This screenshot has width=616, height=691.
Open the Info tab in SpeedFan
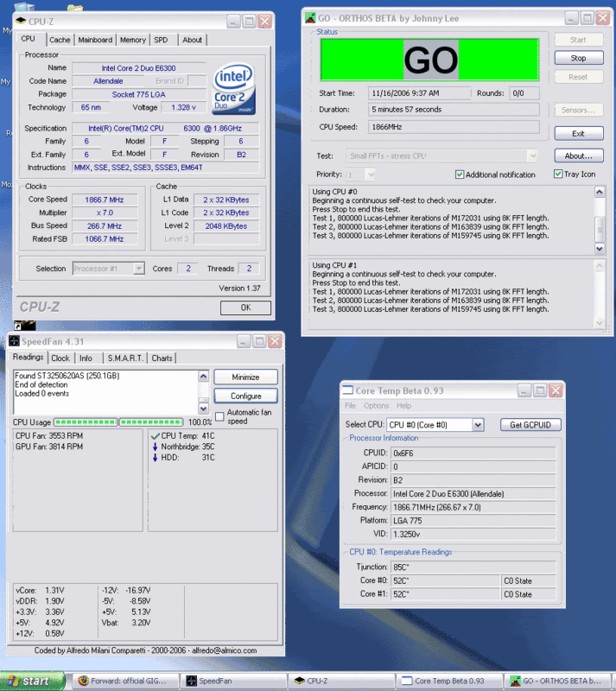point(86,358)
